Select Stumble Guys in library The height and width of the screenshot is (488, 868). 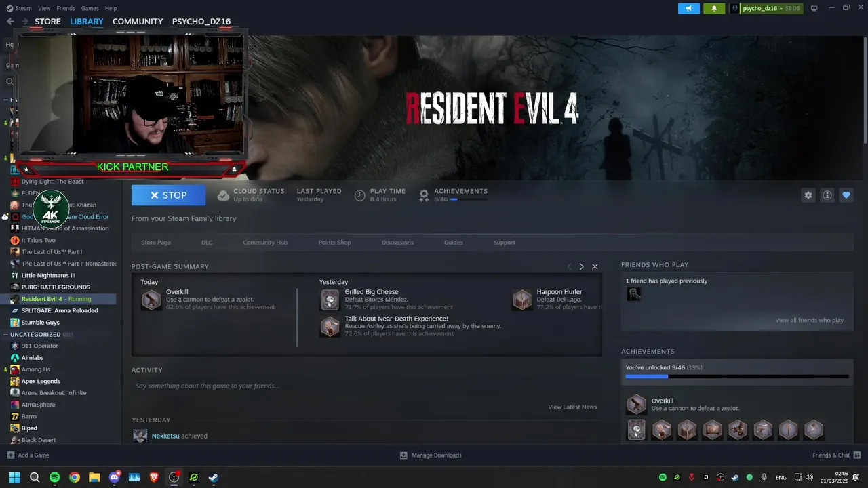click(41, 323)
